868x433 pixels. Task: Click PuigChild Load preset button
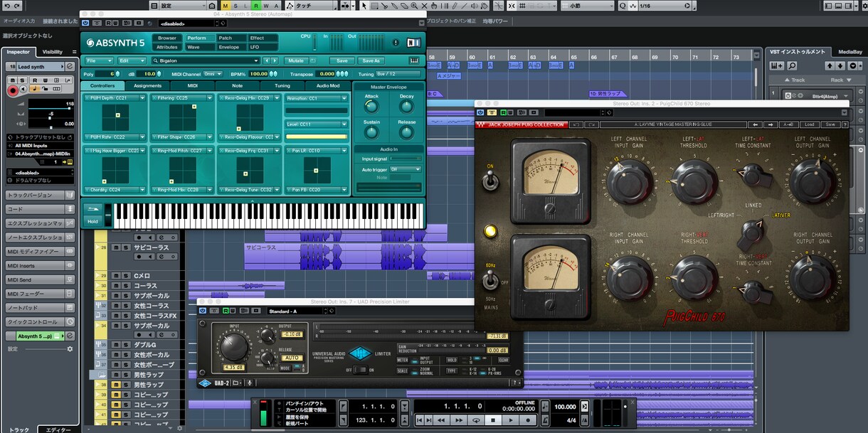809,124
